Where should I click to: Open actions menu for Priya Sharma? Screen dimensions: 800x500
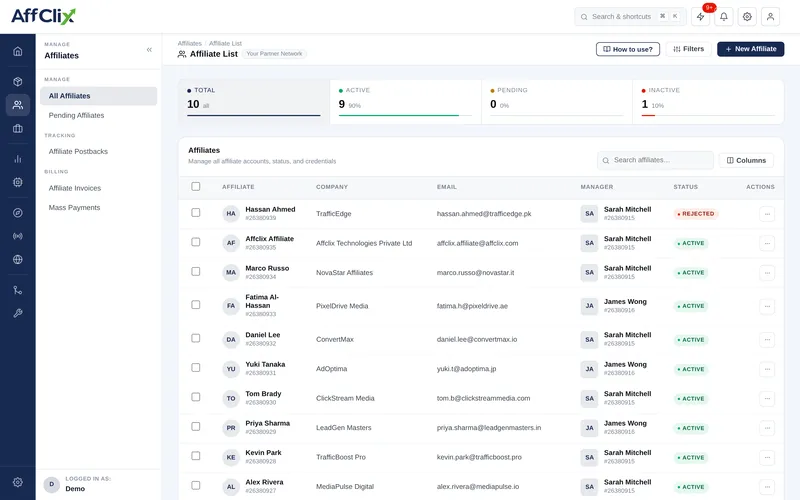[767, 428]
